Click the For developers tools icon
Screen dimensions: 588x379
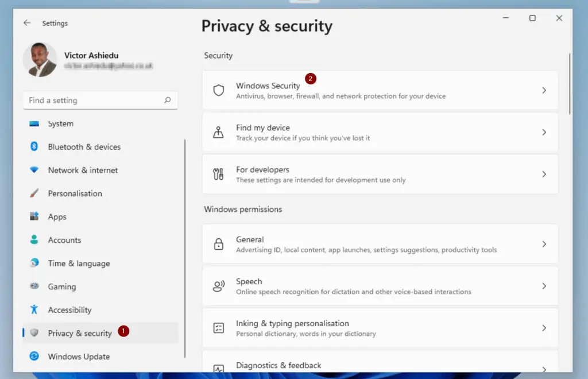point(219,175)
